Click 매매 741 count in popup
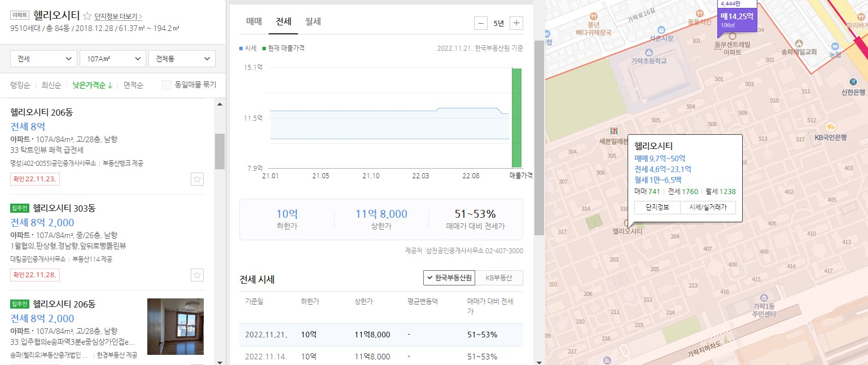The image size is (868, 365). (x=647, y=191)
